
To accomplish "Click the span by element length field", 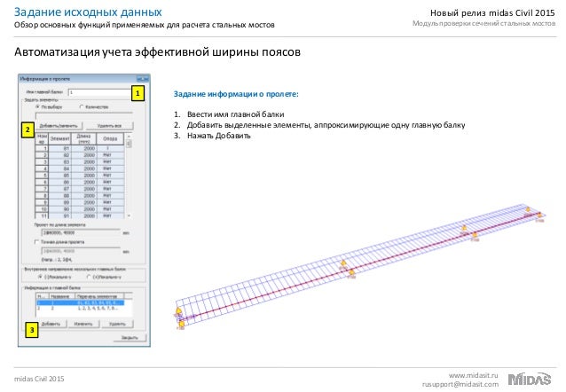I will point(81,233).
